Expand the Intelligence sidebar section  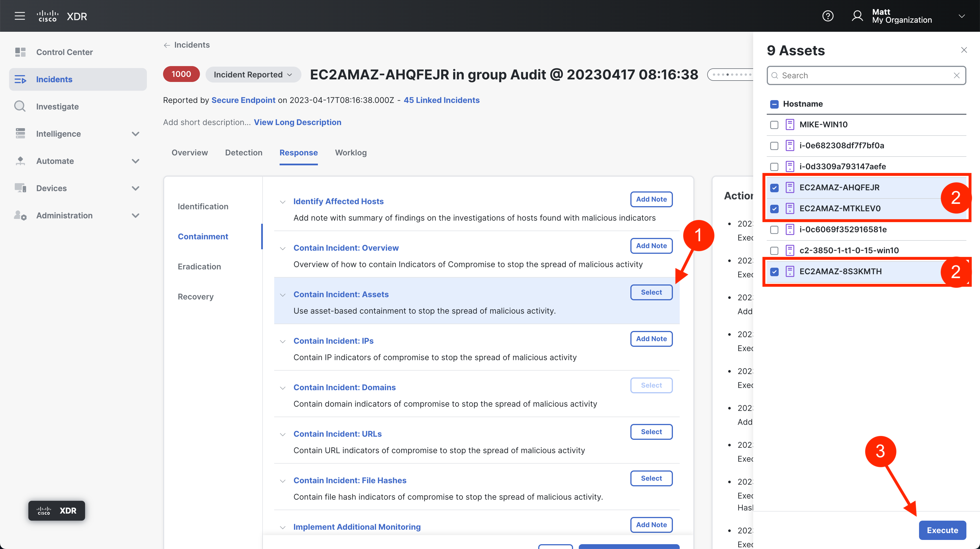(x=135, y=134)
